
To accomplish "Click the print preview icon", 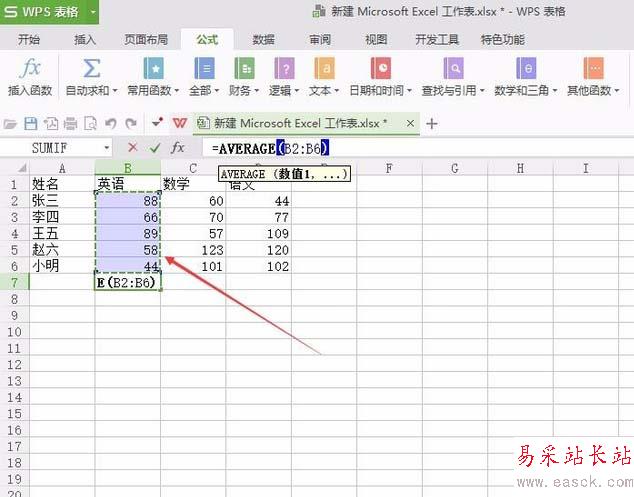I will [90, 123].
